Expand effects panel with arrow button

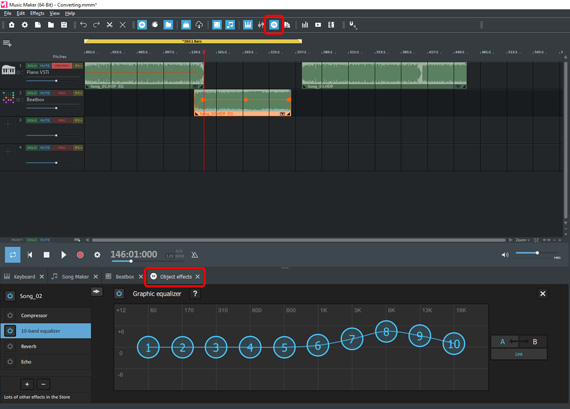click(96, 292)
